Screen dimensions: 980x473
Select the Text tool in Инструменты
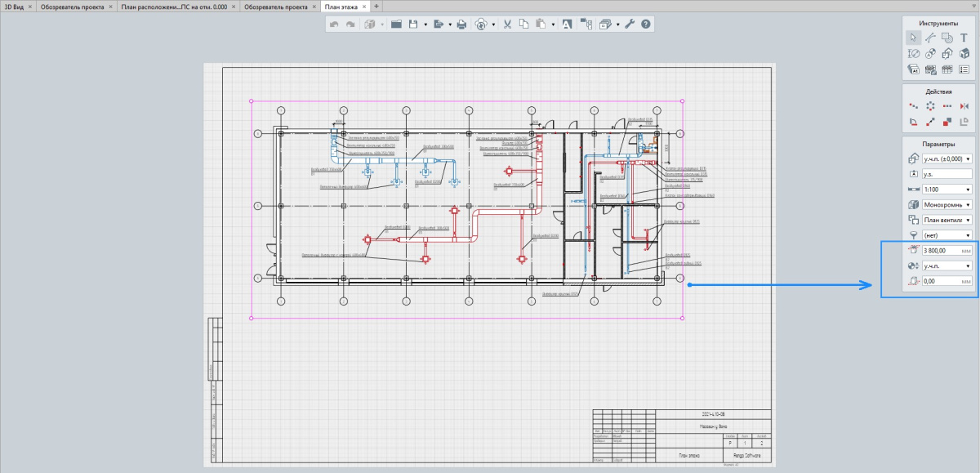pyautogui.click(x=964, y=38)
